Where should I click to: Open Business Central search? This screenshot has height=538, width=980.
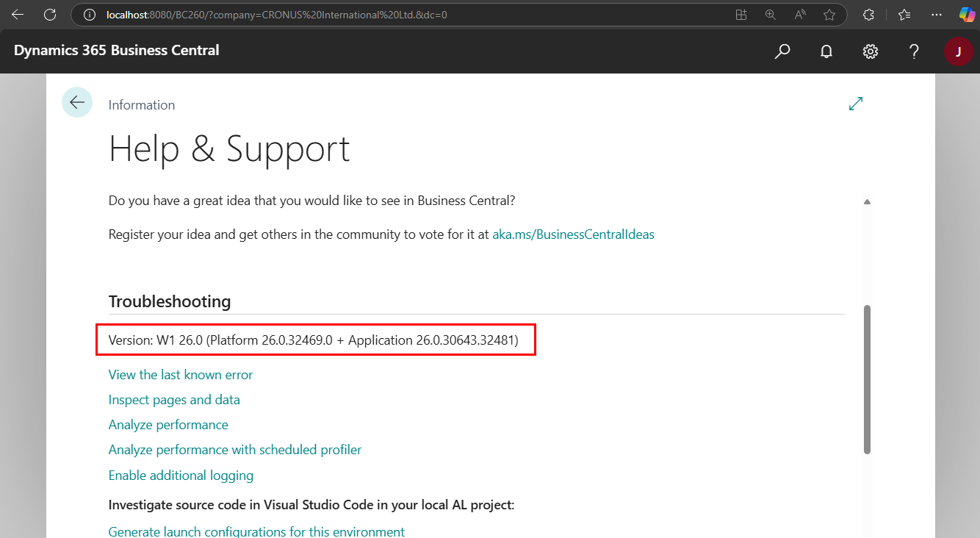point(782,51)
